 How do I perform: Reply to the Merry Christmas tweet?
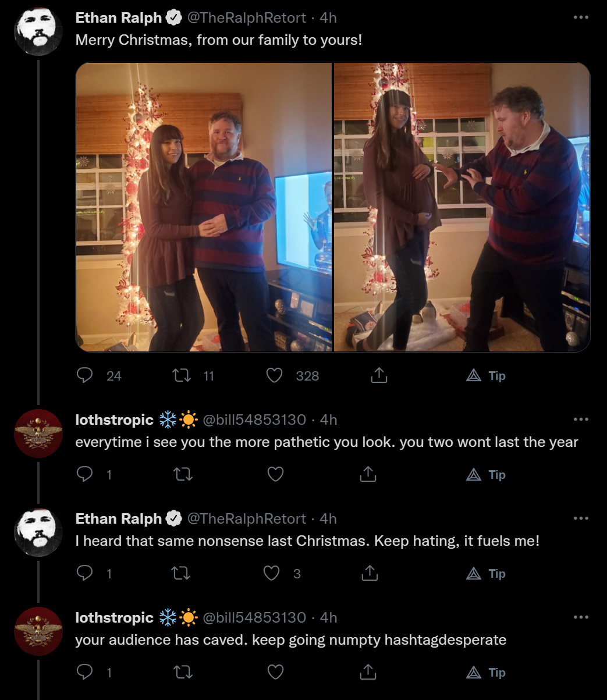click(85, 375)
